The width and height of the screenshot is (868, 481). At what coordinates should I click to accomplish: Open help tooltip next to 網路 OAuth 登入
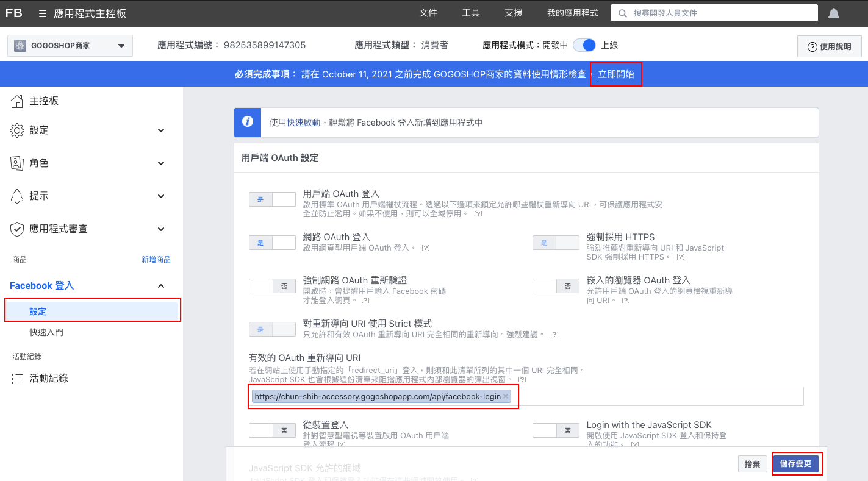(x=425, y=248)
